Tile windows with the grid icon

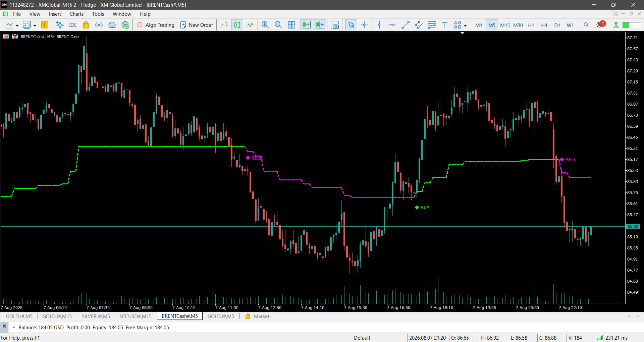291,25
